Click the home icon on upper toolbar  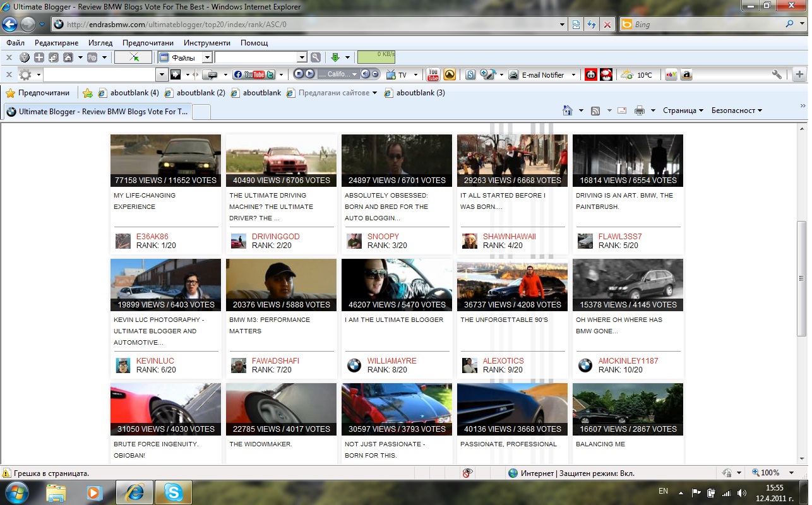click(x=68, y=57)
